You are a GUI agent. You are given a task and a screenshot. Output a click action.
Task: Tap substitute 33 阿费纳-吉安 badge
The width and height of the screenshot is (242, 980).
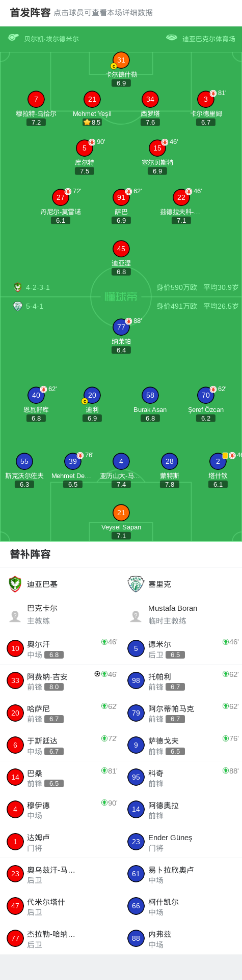[15, 680]
